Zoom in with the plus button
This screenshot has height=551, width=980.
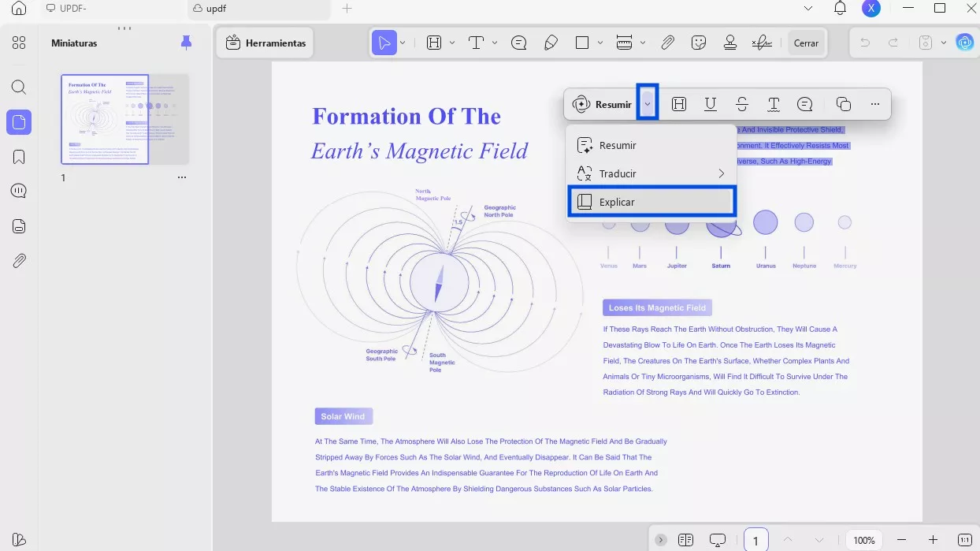coord(933,540)
